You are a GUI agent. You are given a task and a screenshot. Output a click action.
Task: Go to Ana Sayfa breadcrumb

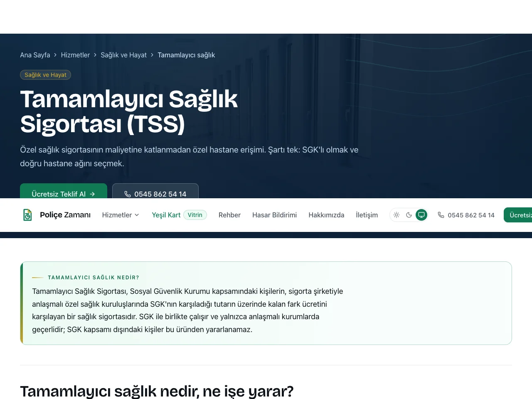[35, 55]
